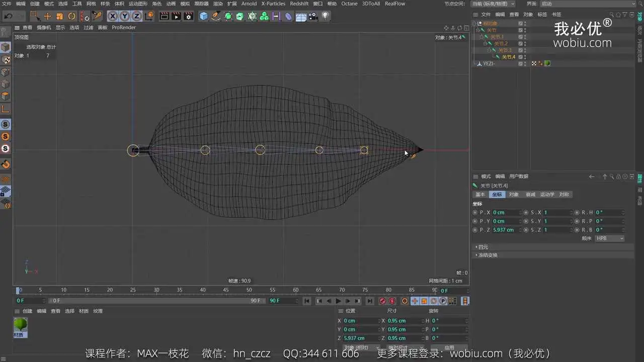Click the purple deformer icon
The height and width of the screenshot is (362, 644).
coord(288,16)
